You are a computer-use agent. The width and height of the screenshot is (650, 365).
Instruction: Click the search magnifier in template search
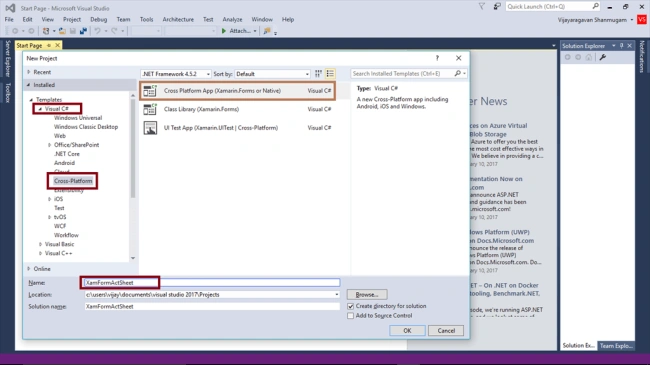pos(457,73)
